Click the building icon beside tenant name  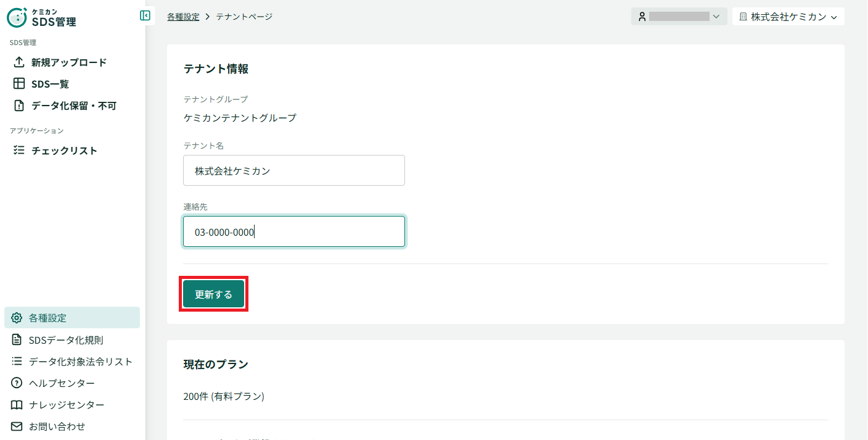click(x=743, y=17)
